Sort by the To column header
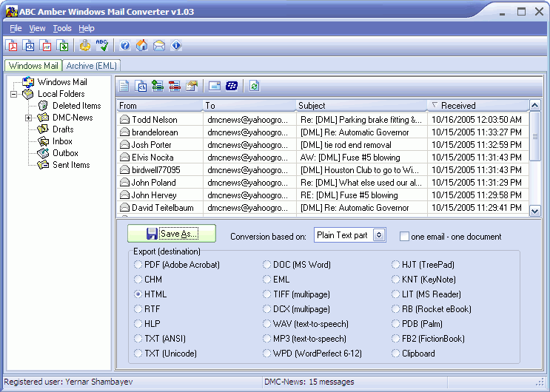Viewport: 550px width, 392px height. pyautogui.click(x=249, y=106)
